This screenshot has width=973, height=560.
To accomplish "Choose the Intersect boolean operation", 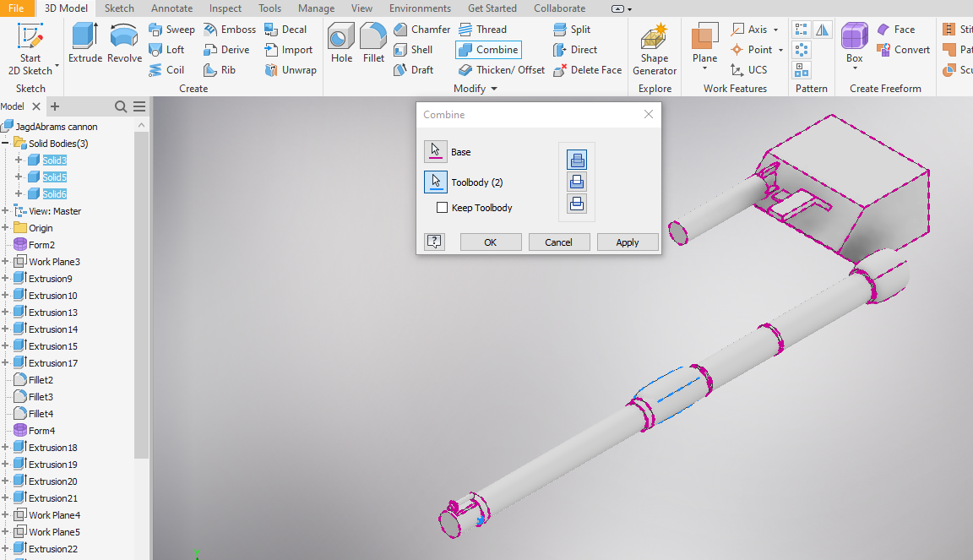I will click(576, 204).
